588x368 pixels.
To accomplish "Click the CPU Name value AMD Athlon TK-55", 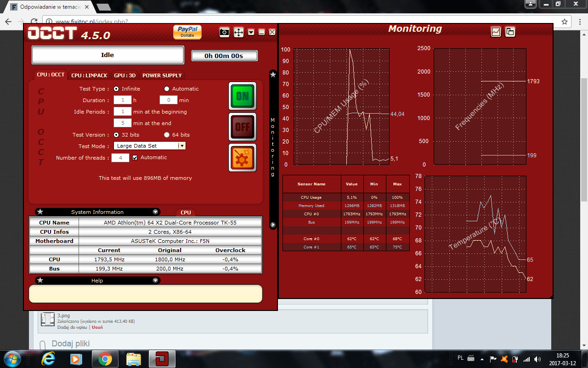I will click(170, 223).
